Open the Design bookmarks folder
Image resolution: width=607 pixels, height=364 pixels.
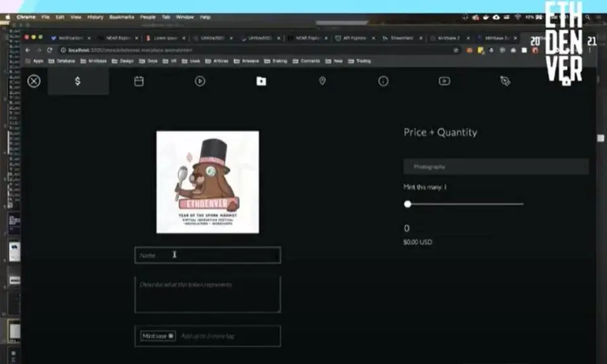[123, 61]
